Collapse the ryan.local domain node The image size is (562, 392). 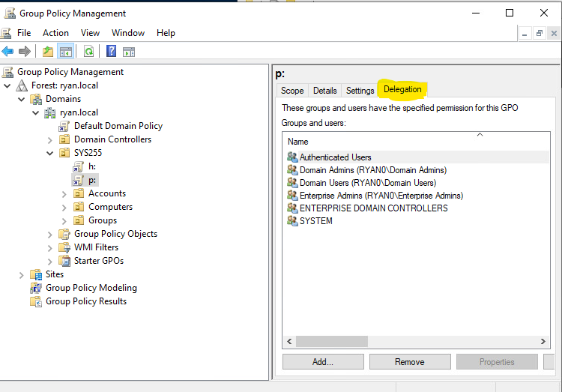(35, 112)
